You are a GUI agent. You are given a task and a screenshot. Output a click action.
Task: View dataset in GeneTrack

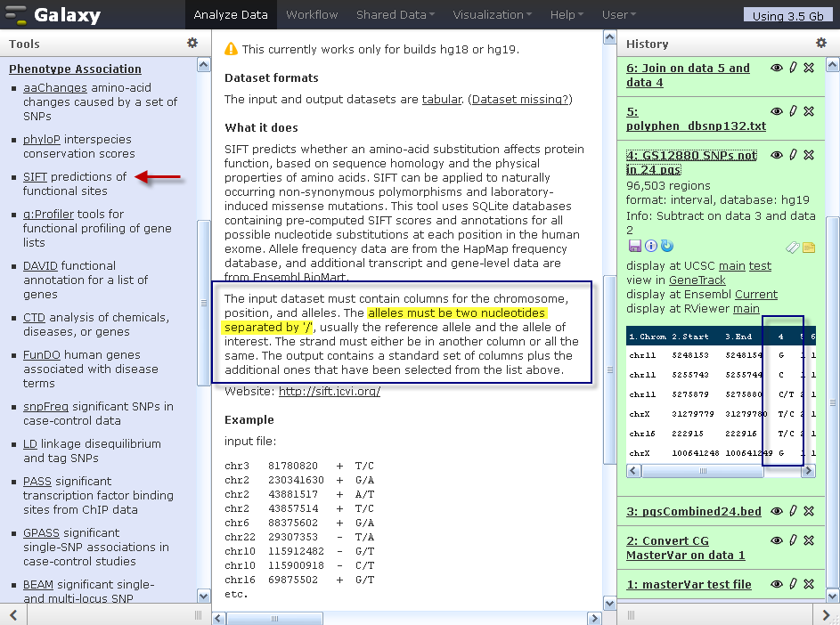pos(697,280)
